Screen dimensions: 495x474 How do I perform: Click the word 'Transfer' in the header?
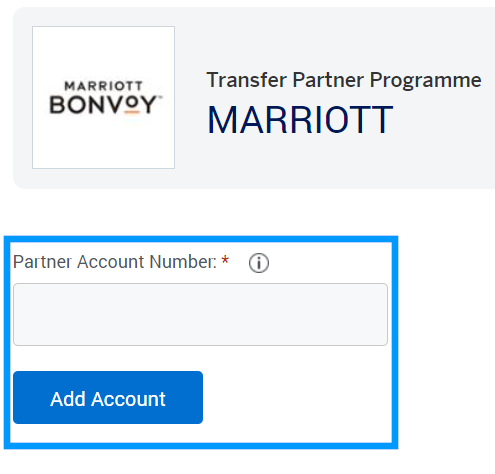pyautogui.click(x=247, y=80)
